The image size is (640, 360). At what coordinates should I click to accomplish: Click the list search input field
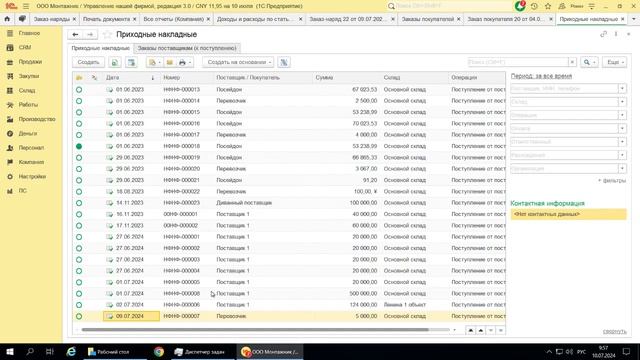[518, 62]
